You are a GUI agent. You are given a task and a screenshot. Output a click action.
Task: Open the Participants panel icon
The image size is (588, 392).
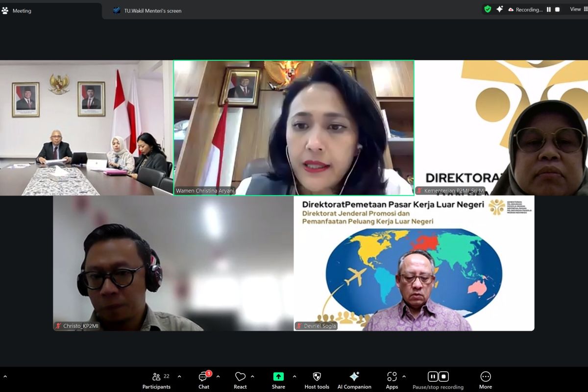[x=156, y=376]
